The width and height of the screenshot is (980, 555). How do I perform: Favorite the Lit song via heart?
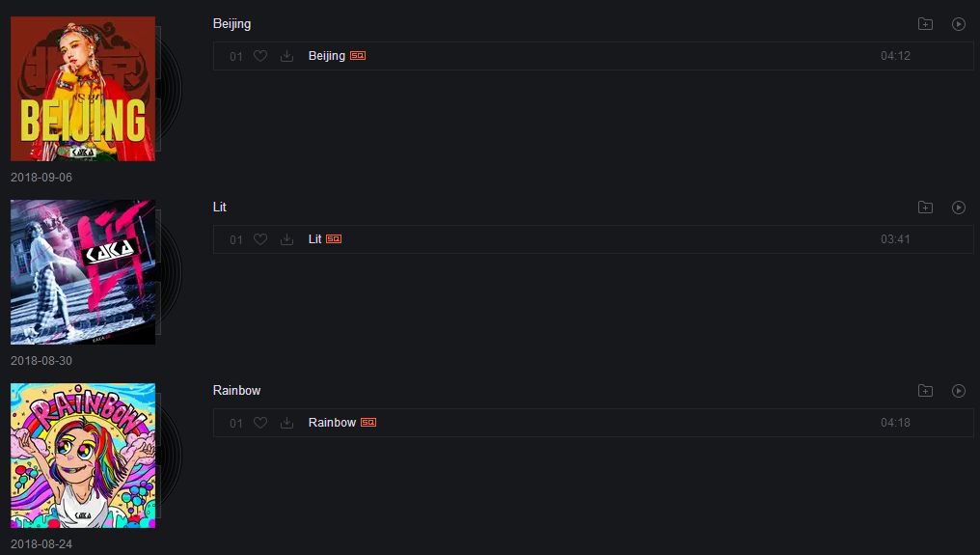[260, 239]
